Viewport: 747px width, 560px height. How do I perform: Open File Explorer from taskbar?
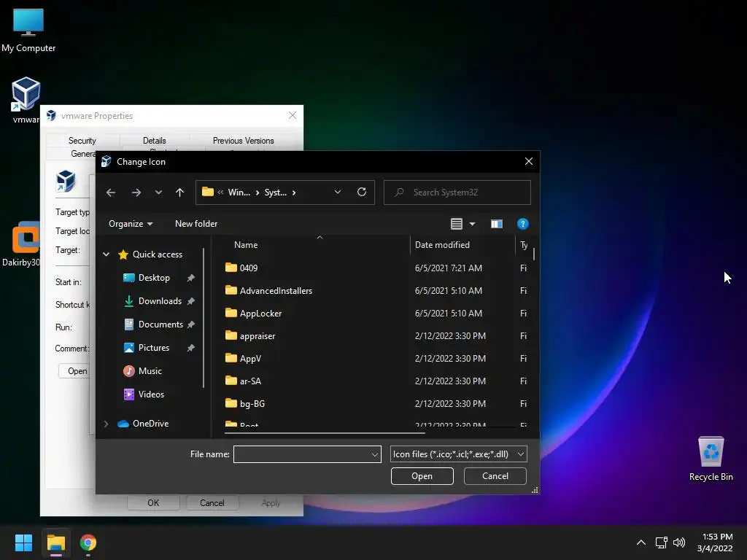point(55,542)
